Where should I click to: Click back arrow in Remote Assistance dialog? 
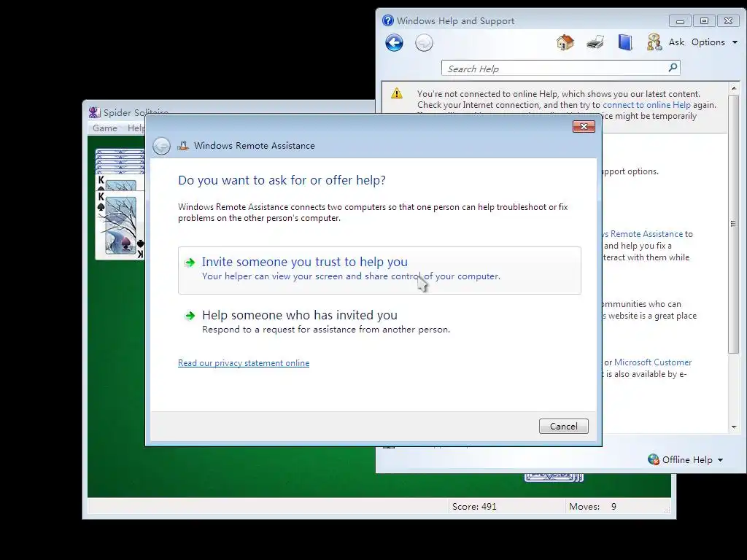161,146
